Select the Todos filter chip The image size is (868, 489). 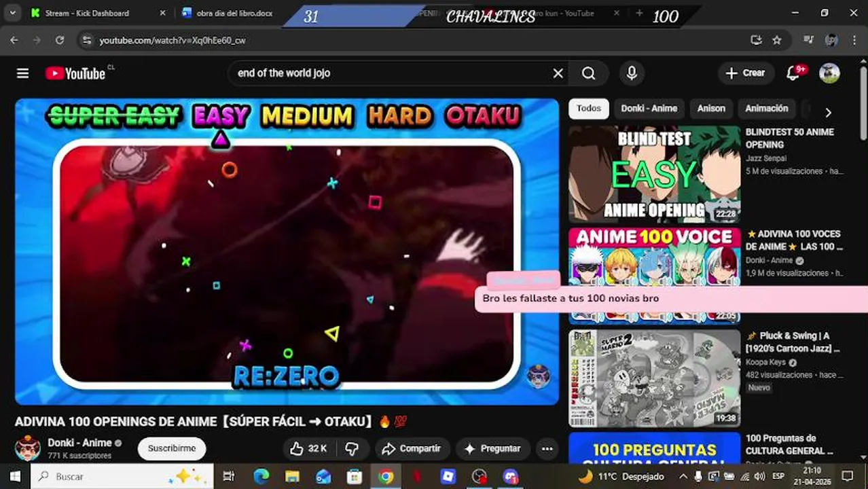589,109
